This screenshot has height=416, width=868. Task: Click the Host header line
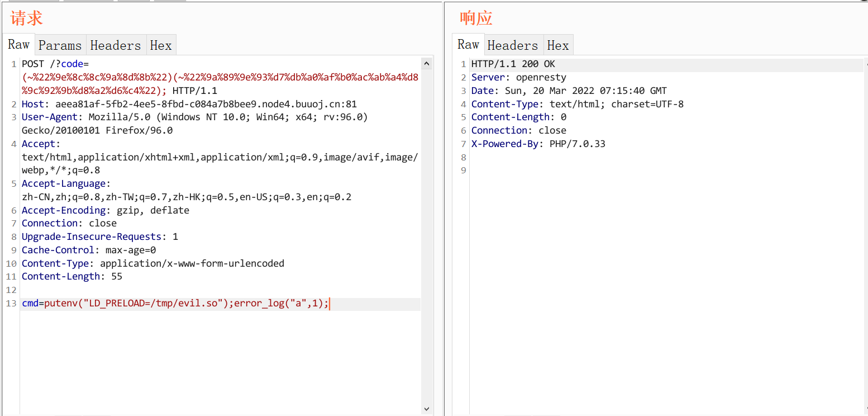point(189,104)
